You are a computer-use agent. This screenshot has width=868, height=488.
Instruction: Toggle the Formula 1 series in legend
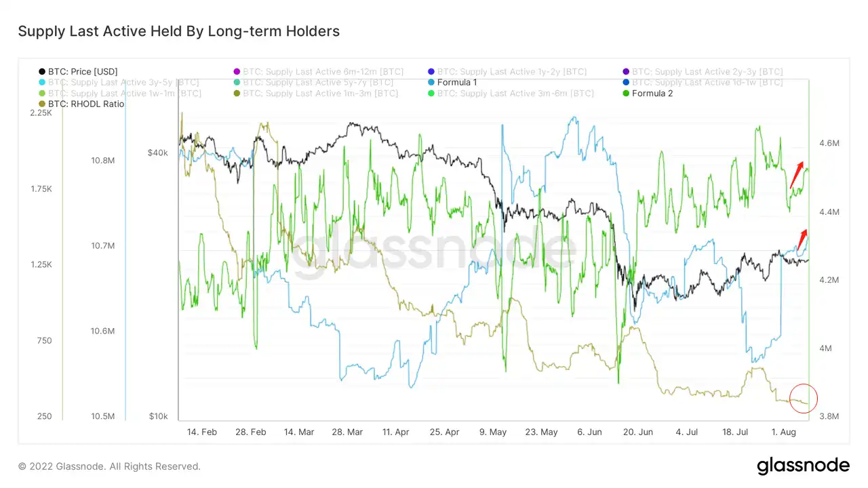(x=452, y=82)
